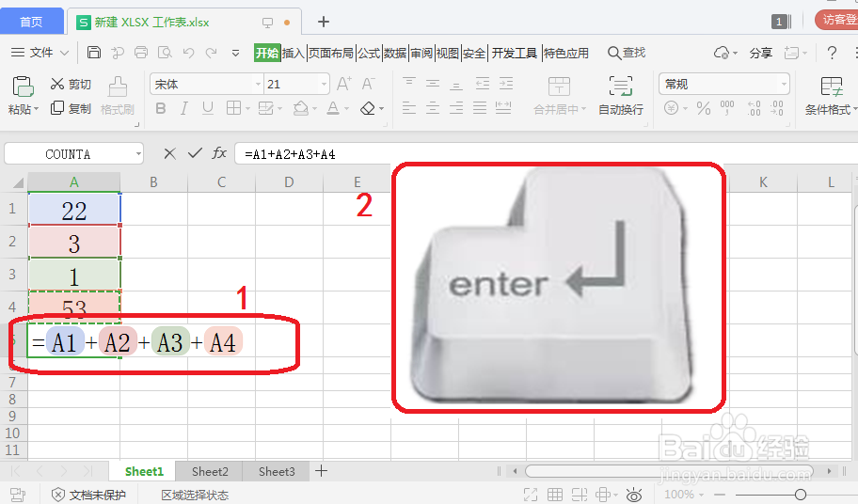This screenshot has width=858, height=504.
Task: Confirm formula with checkmark icon
Action: tap(195, 153)
